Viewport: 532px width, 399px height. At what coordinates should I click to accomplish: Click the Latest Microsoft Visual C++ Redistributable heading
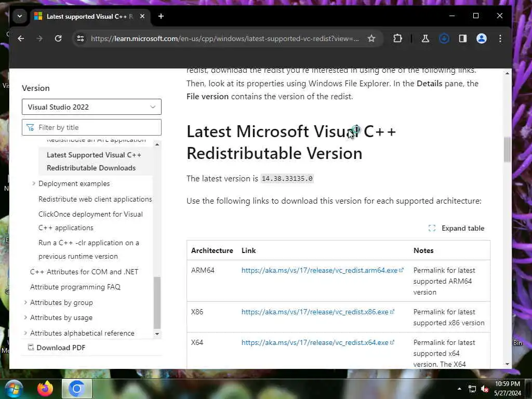click(291, 142)
